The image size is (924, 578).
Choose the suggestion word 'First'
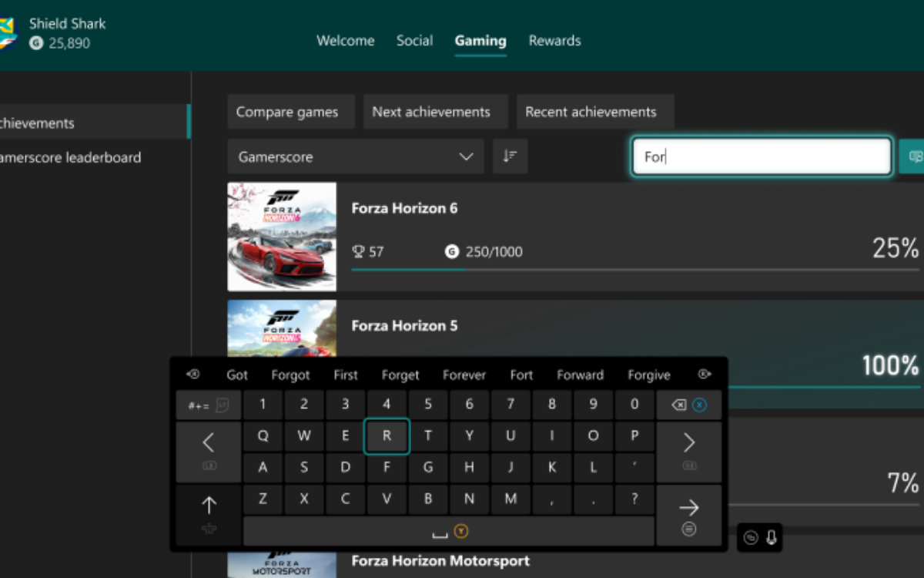click(x=346, y=375)
